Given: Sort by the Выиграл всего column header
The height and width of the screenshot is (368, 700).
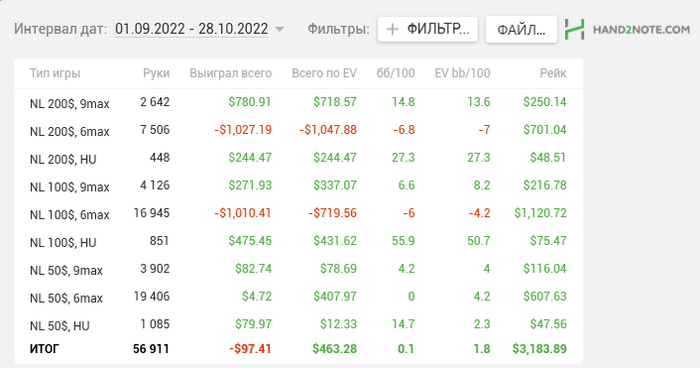Looking at the screenshot, I should pyautogui.click(x=230, y=73).
